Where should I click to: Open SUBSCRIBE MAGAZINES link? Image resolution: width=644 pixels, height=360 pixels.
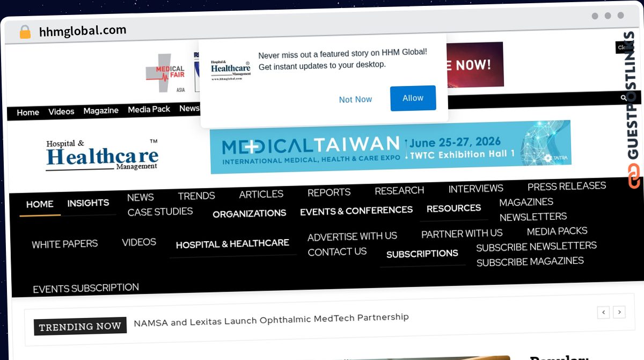point(530,262)
